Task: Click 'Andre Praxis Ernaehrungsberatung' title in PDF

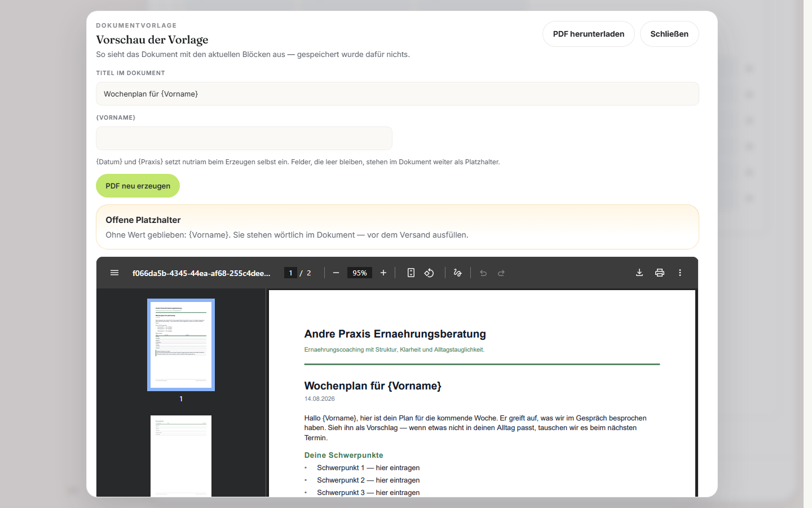Action: (395, 334)
